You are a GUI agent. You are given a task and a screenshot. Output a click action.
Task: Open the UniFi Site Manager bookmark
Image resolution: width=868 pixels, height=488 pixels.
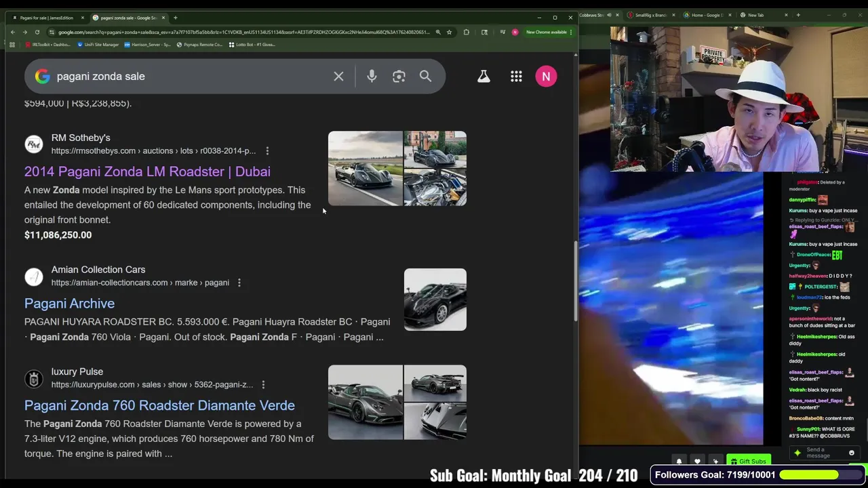pyautogui.click(x=98, y=45)
